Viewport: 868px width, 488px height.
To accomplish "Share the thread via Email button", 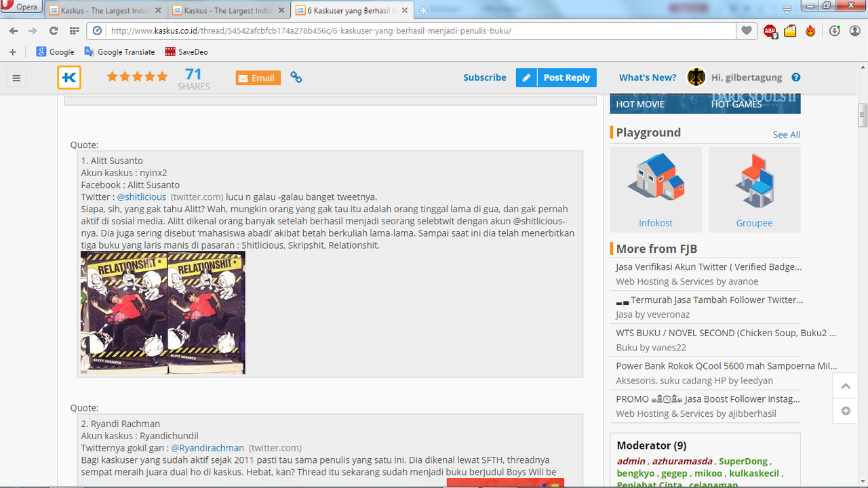I will point(258,78).
